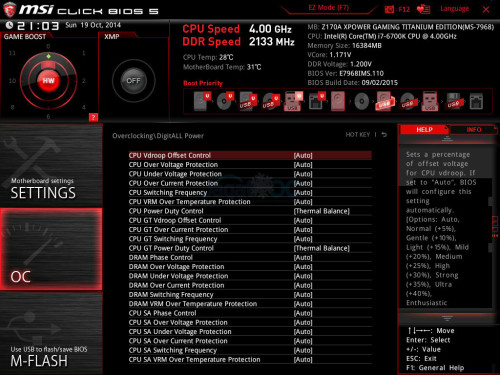Switch to EZ Mode (F7)

(328, 8)
